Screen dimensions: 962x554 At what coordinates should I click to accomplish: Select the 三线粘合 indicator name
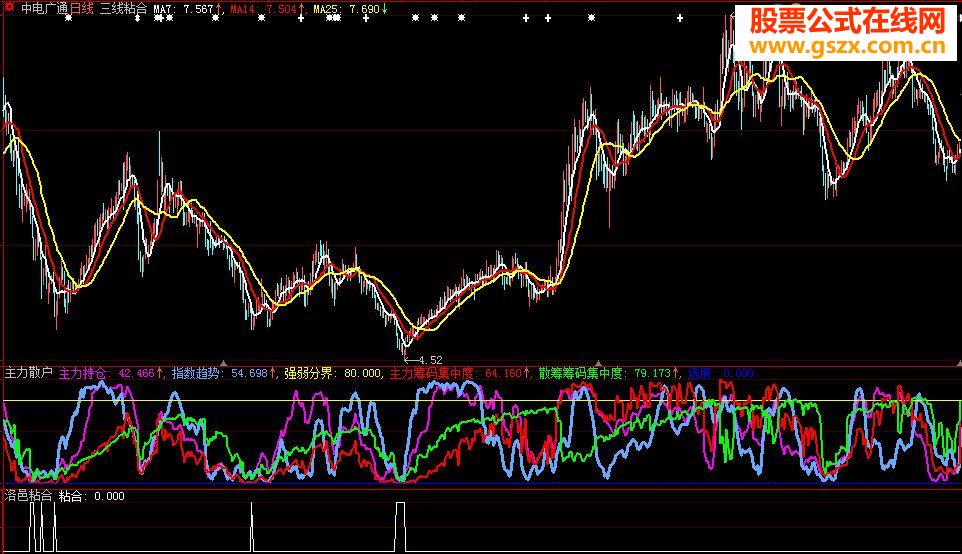(130, 8)
